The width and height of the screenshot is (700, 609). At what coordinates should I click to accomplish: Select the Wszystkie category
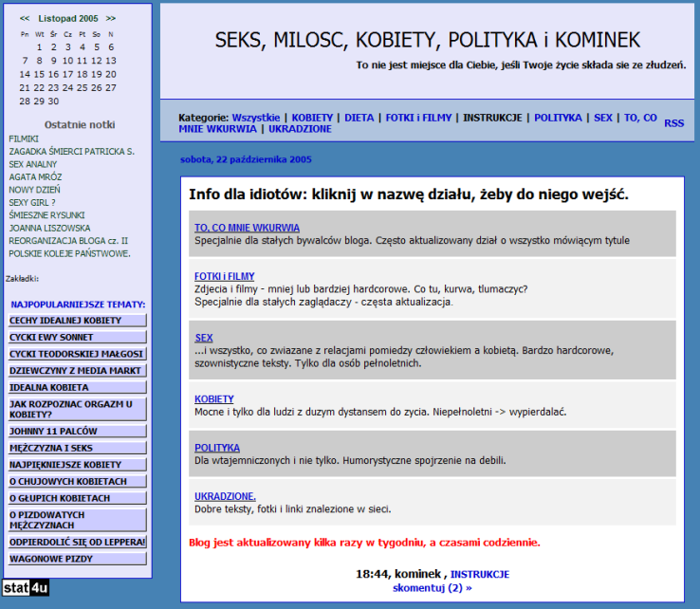[x=256, y=118]
